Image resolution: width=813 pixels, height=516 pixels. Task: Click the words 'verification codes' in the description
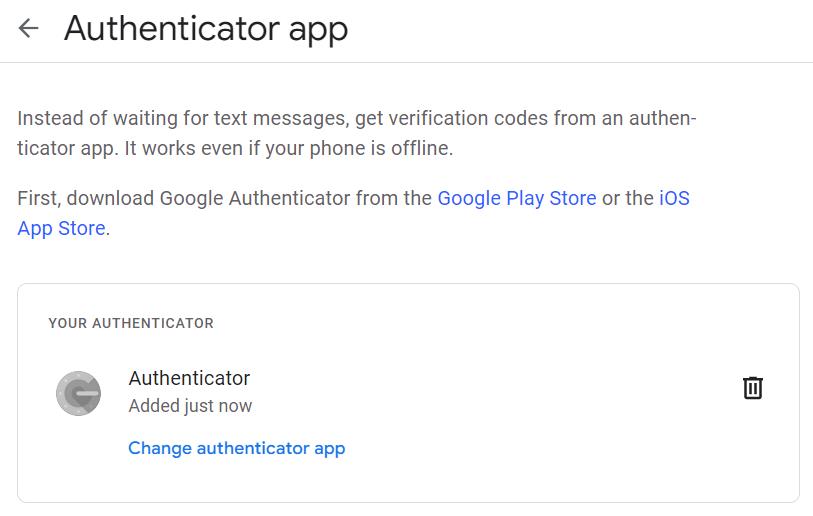click(x=439, y=118)
